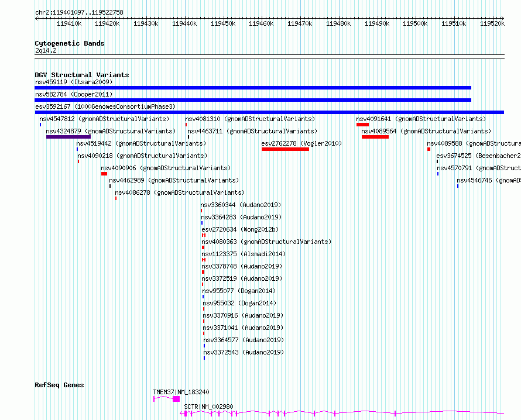Click the red bar for esv2762278 (Vogler2010)
This screenshot has height=420, width=521.
click(x=286, y=149)
